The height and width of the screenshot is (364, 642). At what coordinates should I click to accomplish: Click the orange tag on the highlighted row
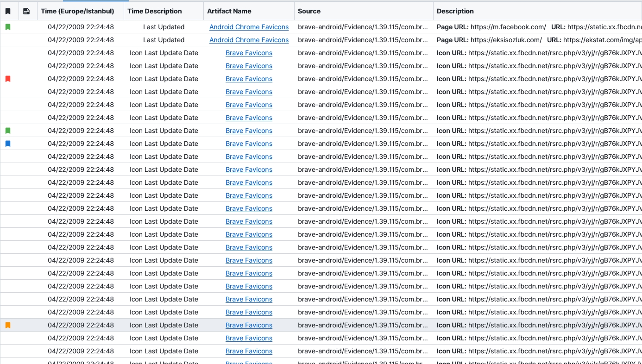point(8,325)
